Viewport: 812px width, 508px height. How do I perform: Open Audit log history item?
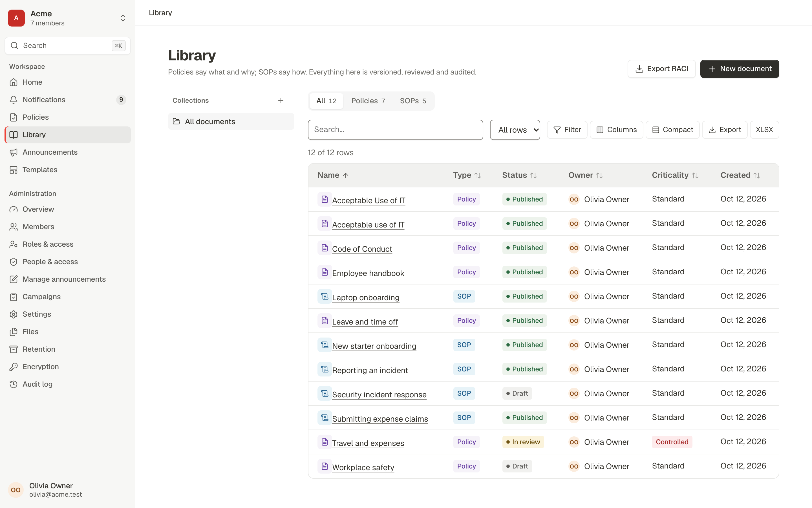(67, 384)
